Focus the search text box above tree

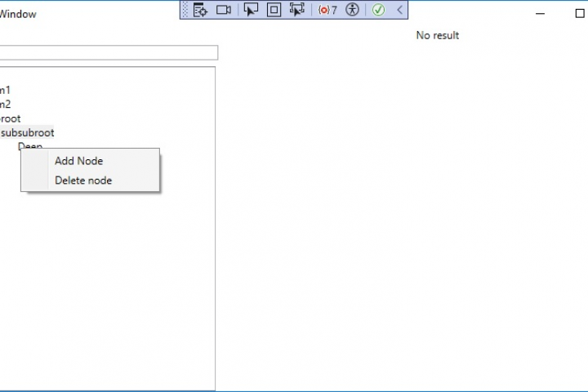pyautogui.click(x=109, y=52)
